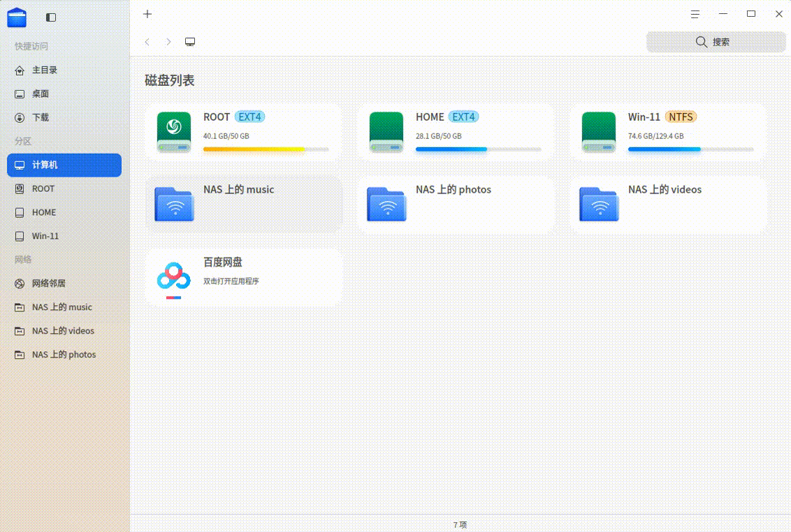Go back with the left arrow

pyautogui.click(x=147, y=42)
